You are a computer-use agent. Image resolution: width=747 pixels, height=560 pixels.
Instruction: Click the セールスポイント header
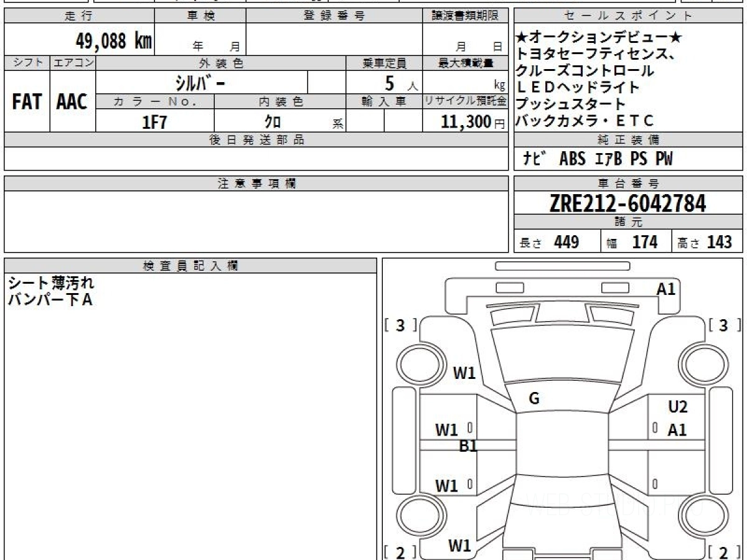click(629, 16)
